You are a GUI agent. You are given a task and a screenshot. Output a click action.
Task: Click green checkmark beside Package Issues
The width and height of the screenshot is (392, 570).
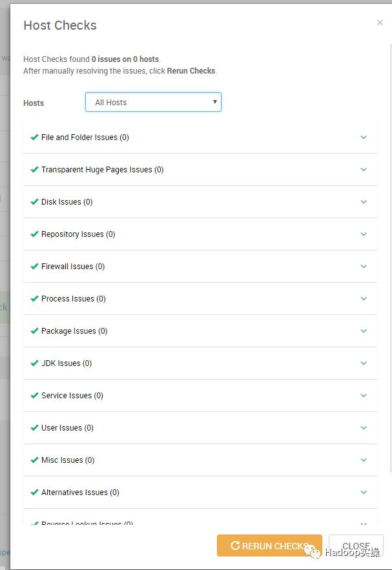34,331
